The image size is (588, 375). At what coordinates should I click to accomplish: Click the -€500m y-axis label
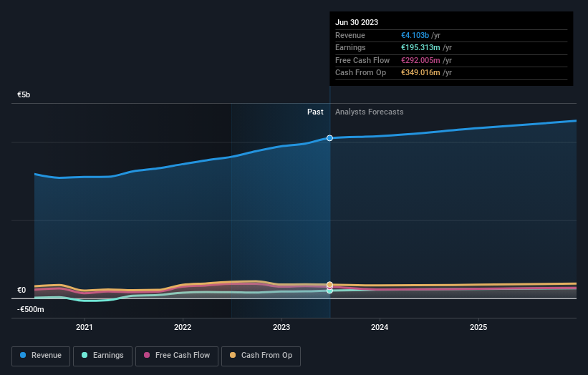[30, 309]
